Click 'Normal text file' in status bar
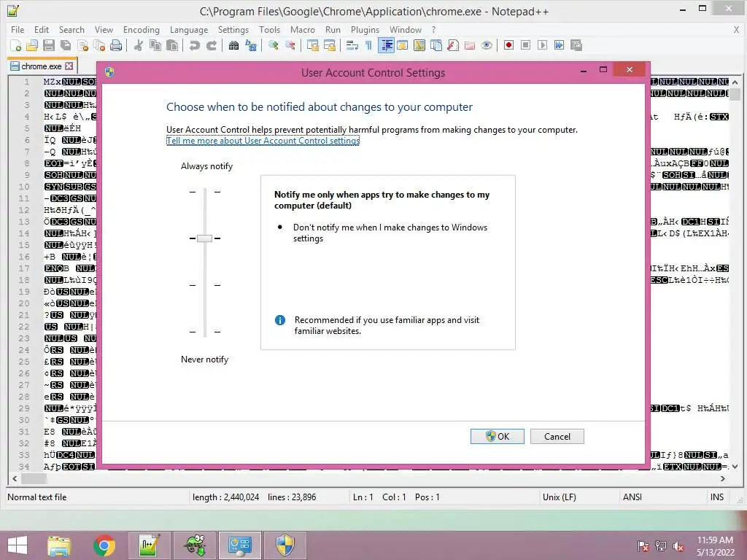The image size is (747, 560). click(x=37, y=497)
